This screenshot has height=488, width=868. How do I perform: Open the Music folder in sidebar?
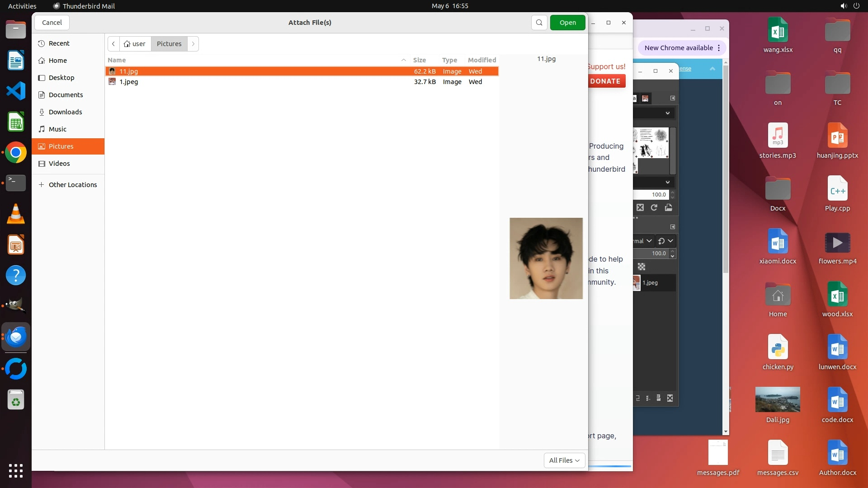pyautogui.click(x=57, y=129)
